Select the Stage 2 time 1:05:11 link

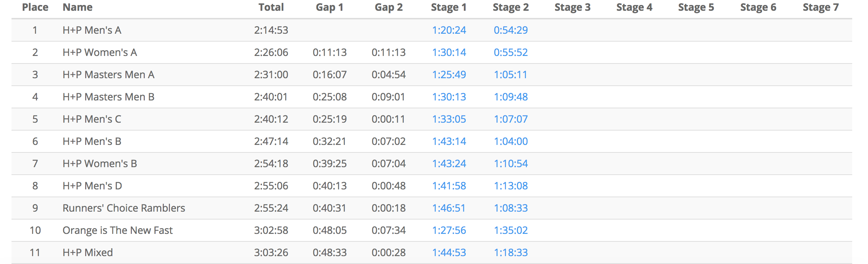511,75
